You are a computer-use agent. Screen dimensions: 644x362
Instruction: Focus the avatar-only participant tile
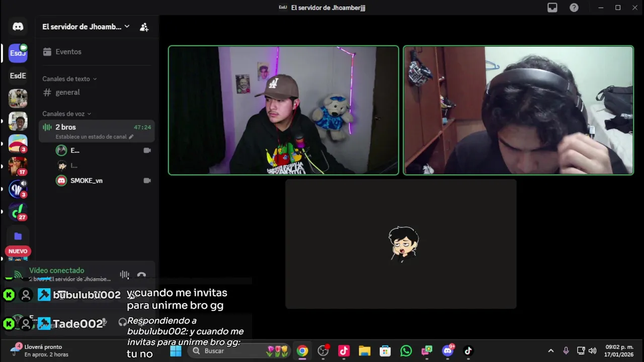coord(400,244)
